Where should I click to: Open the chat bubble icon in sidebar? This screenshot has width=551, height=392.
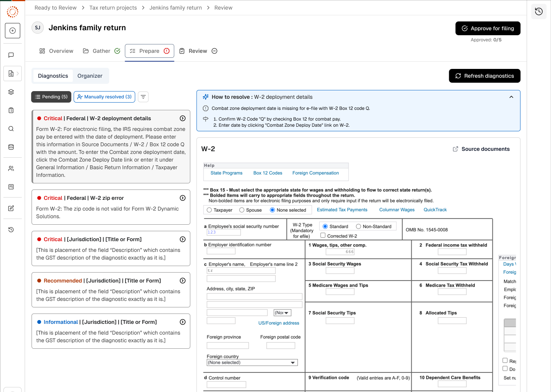tap(11, 55)
